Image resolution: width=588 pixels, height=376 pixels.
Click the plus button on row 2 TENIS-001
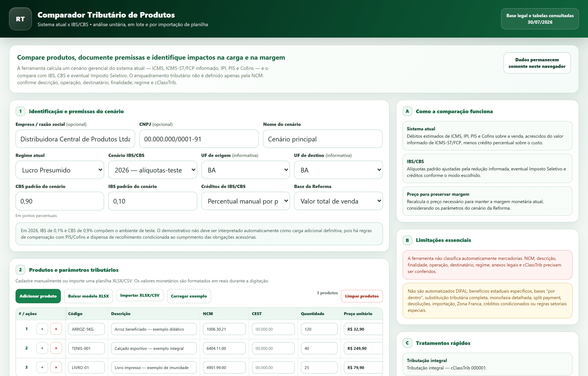(x=42, y=348)
